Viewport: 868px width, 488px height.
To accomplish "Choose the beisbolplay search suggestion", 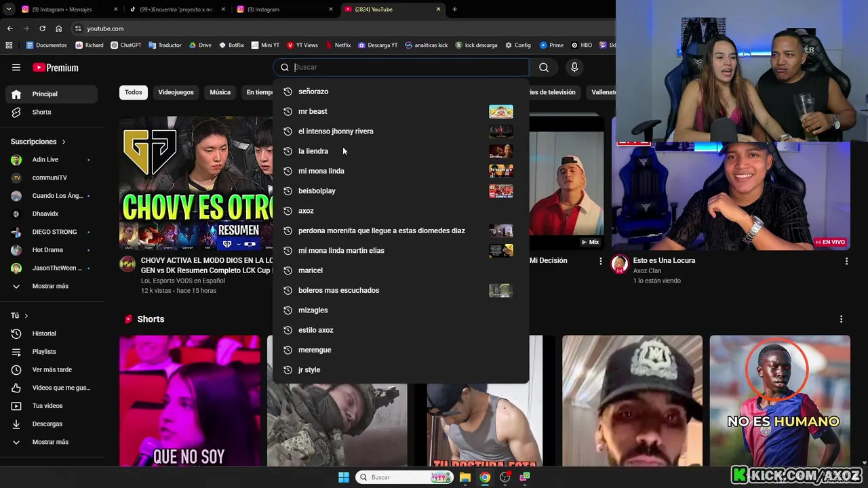I will pyautogui.click(x=400, y=191).
